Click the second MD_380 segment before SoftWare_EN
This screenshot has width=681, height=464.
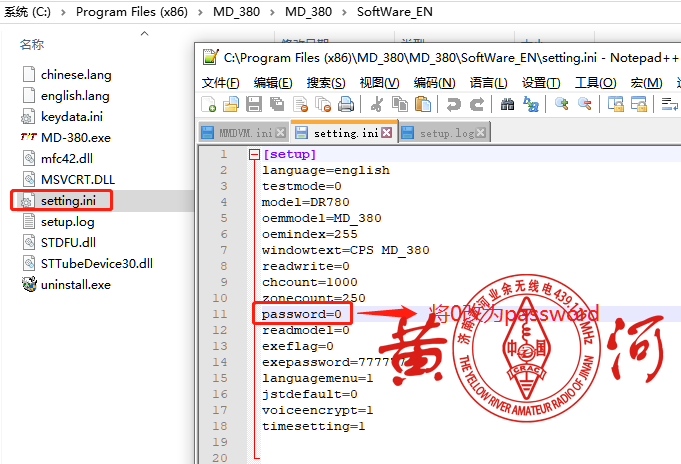308,12
